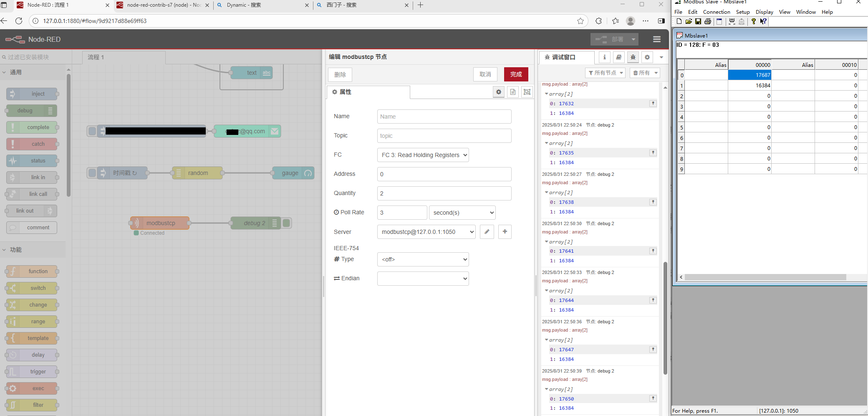Image resolution: width=868 pixels, height=416 pixels.
Task: Switch to 流程 1 flow tab
Action: coord(124,57)
